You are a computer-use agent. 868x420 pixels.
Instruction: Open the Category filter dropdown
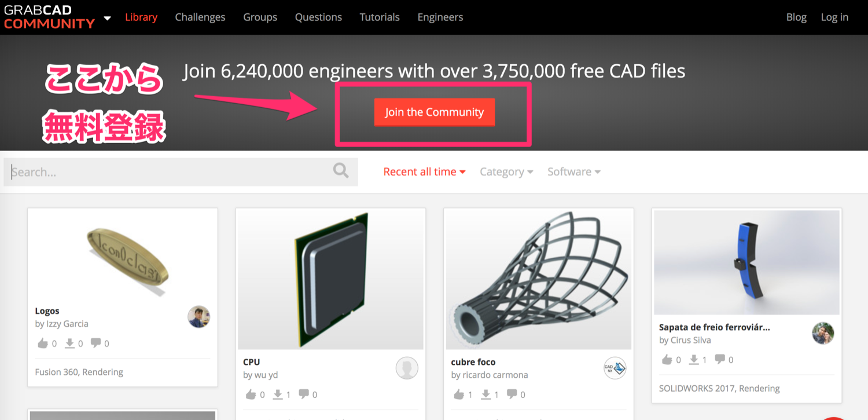506,171
